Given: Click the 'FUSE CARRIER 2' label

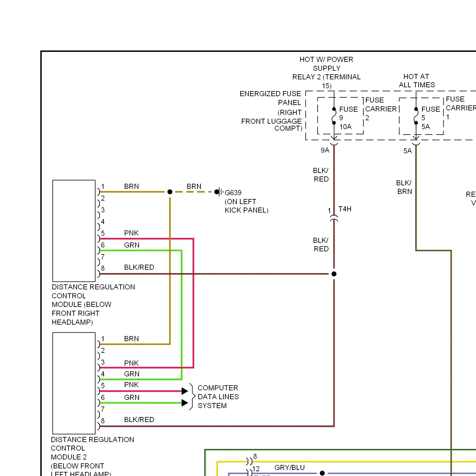Looking at the screenshot, I should [381, 109].
